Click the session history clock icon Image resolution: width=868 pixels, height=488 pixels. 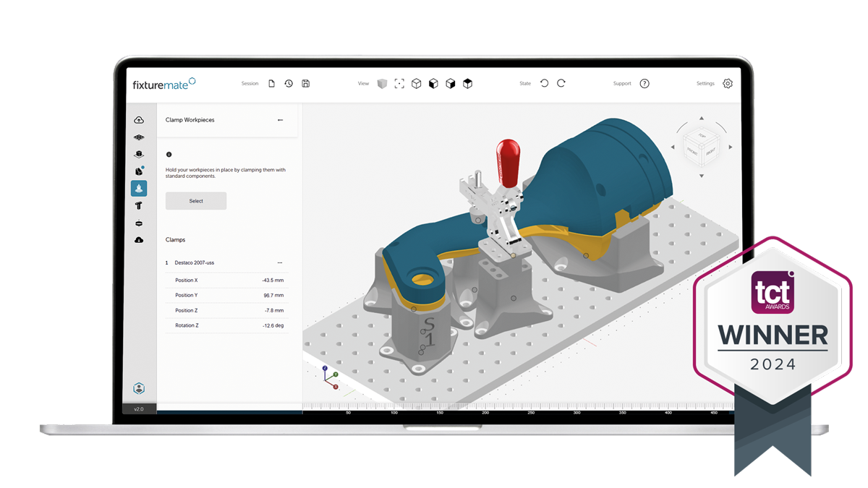coord(289,83)
